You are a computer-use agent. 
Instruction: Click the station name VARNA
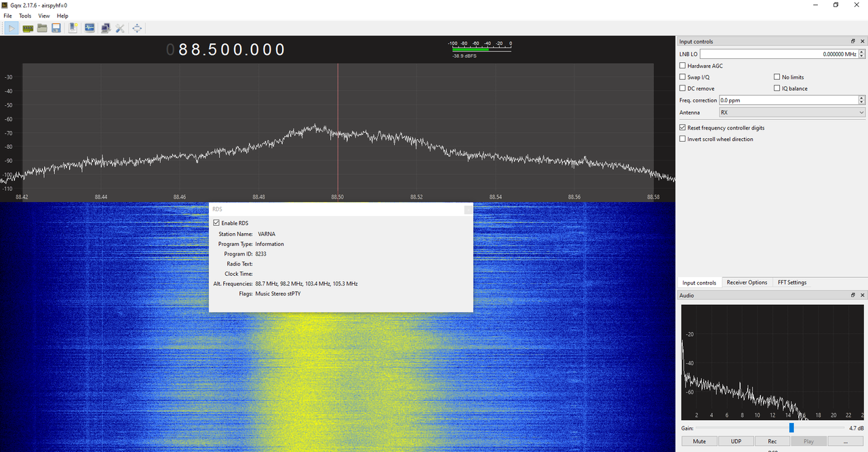[x=267, y=234]
